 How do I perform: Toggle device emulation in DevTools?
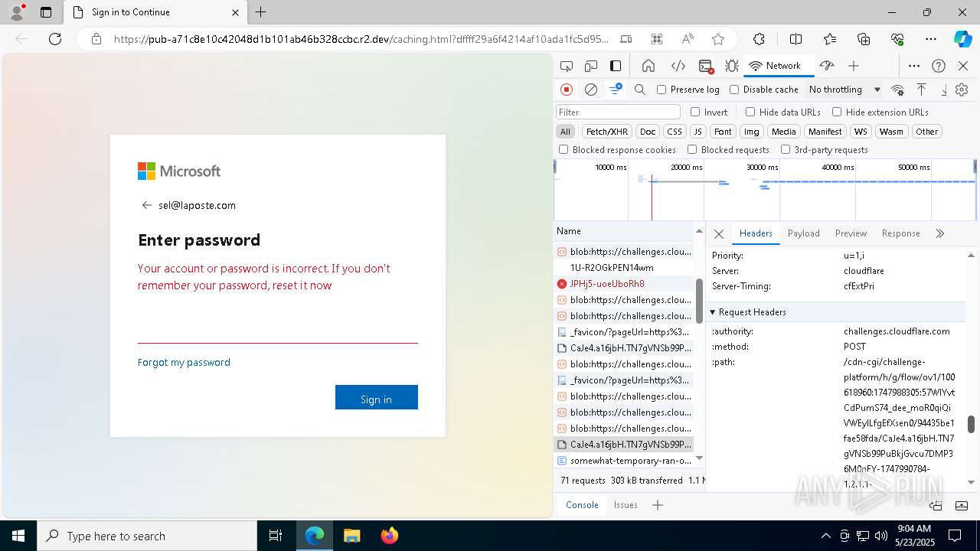[x=591, y=66]
